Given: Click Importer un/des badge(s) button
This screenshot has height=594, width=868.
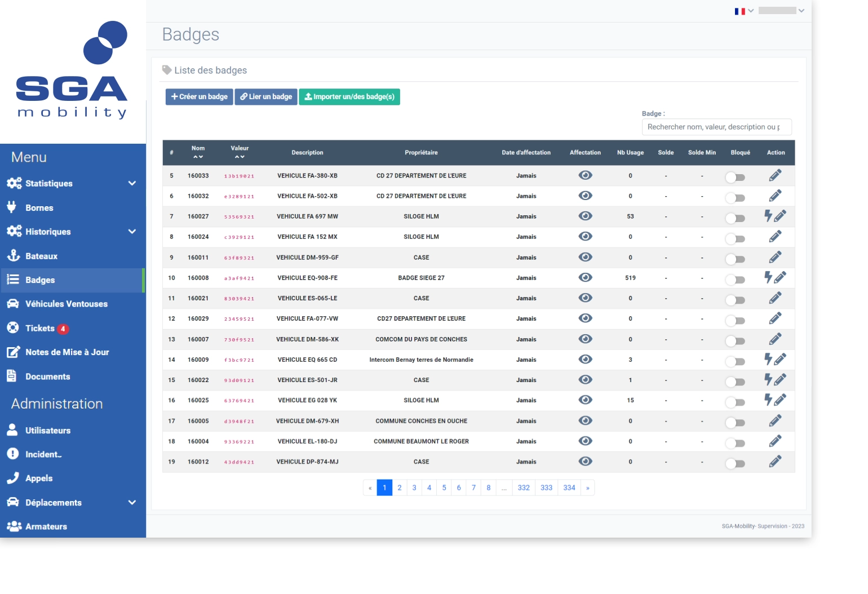Looking at the screenshot, I should [x=349, y=97].
